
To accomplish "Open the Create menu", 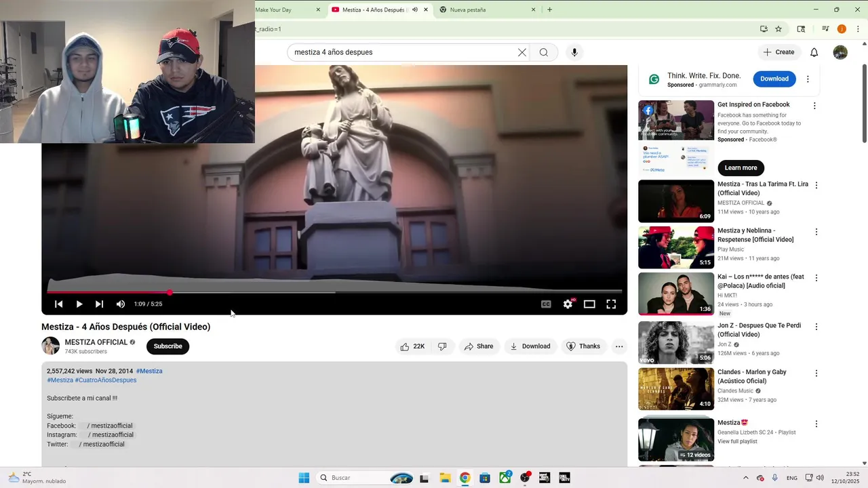I will coord(778,52).
